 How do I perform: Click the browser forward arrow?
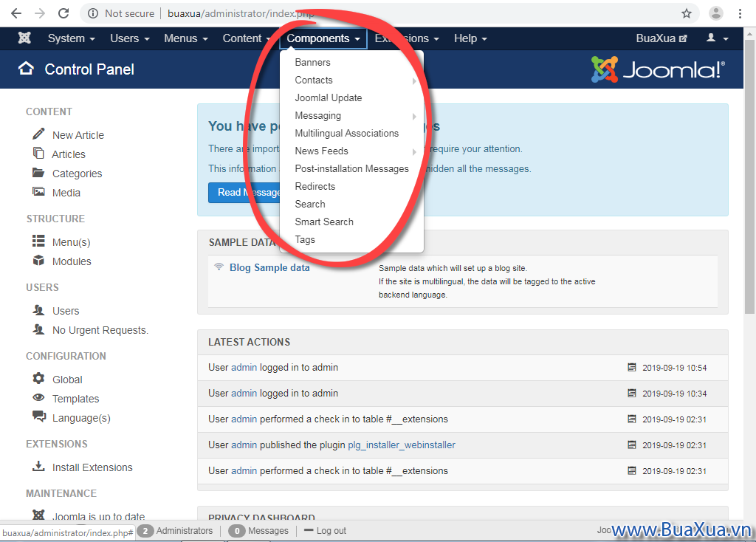[40, 13]
